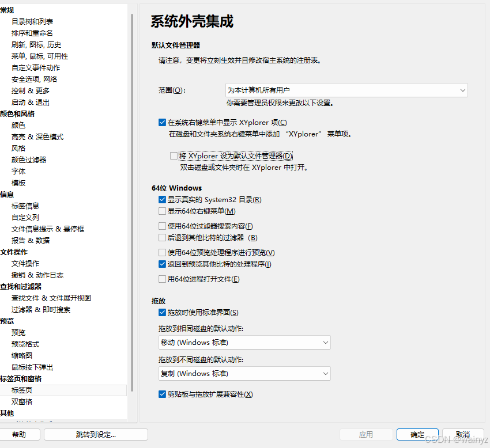Viewport: 490px width, 448px height.
Task: Open the 范围 dropdown for all users
Action: tap(346, 90)
